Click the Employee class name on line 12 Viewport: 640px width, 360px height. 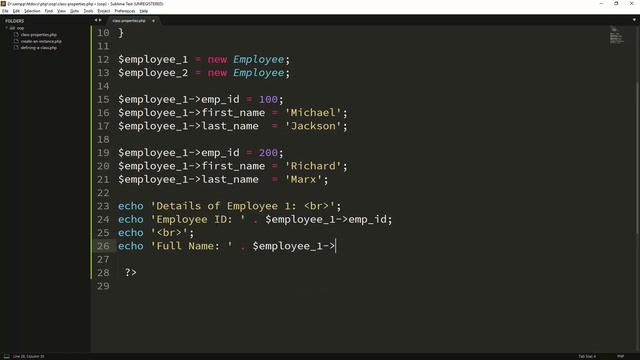tap(259, 60)
